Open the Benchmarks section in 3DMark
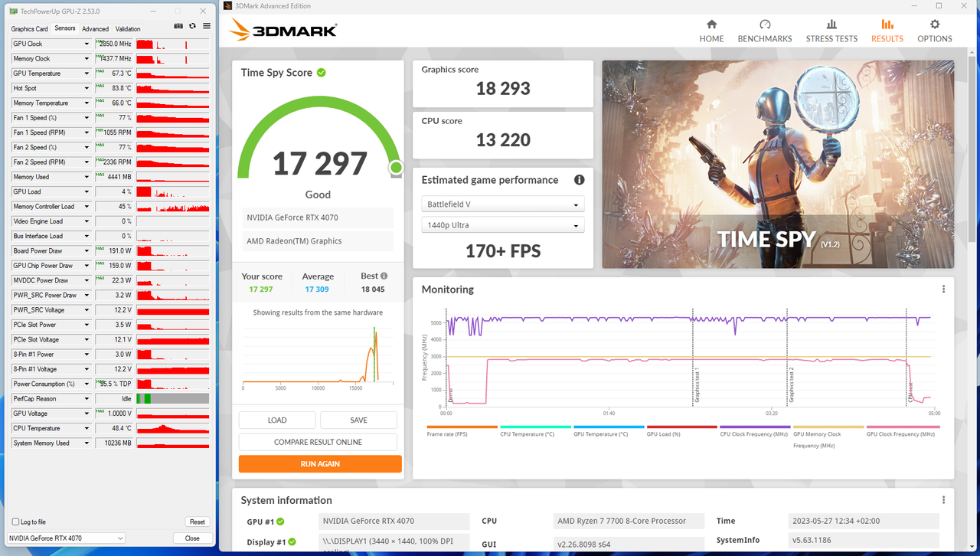 pyautogui.click(x=764, y=31)
